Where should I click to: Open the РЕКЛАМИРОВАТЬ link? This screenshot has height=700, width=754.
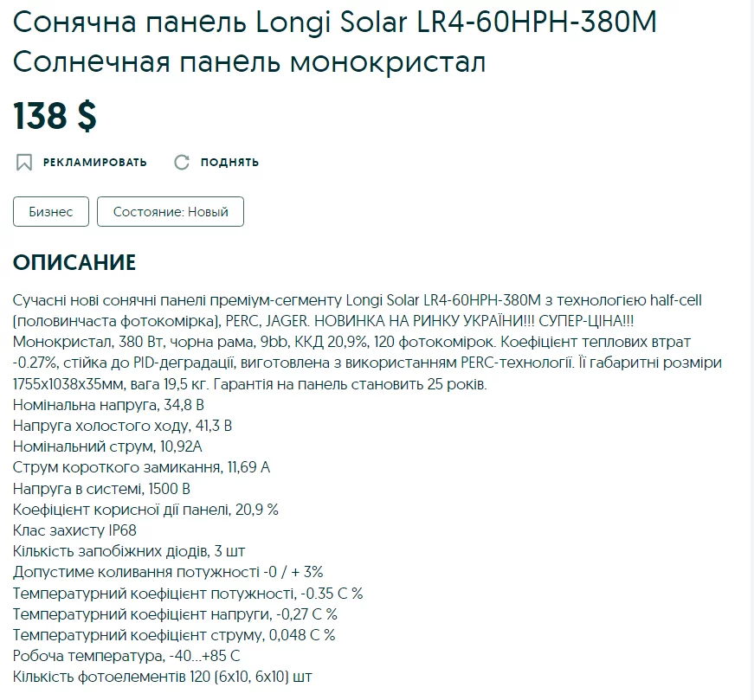pos(94,162)
